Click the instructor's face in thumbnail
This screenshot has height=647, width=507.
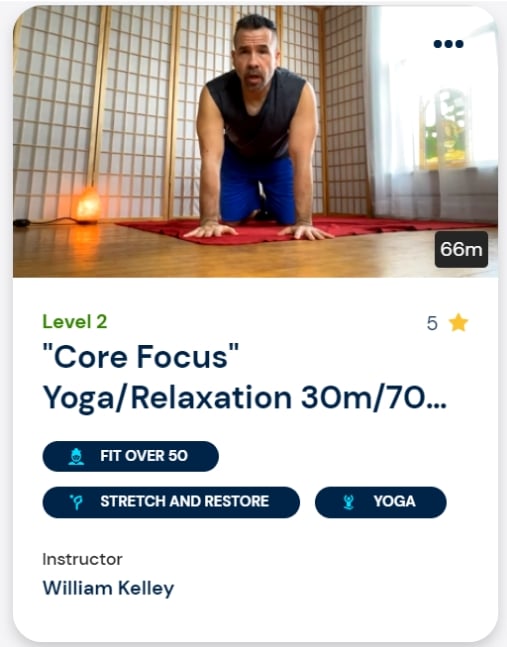tap(255, 55)
